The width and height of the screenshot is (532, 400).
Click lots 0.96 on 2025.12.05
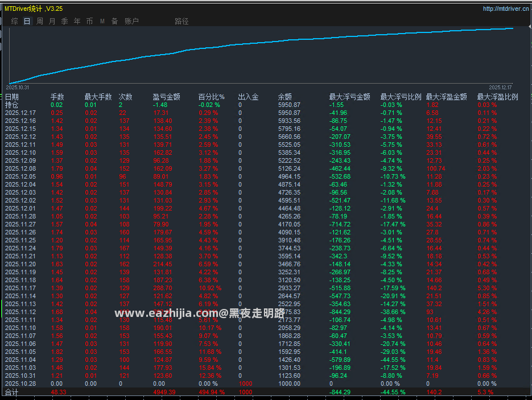click(x=57, y=176)
